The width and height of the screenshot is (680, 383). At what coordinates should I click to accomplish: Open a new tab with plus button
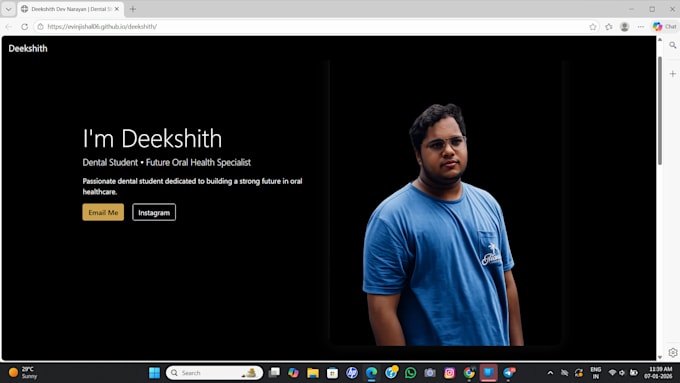click(x=133, y=9)
